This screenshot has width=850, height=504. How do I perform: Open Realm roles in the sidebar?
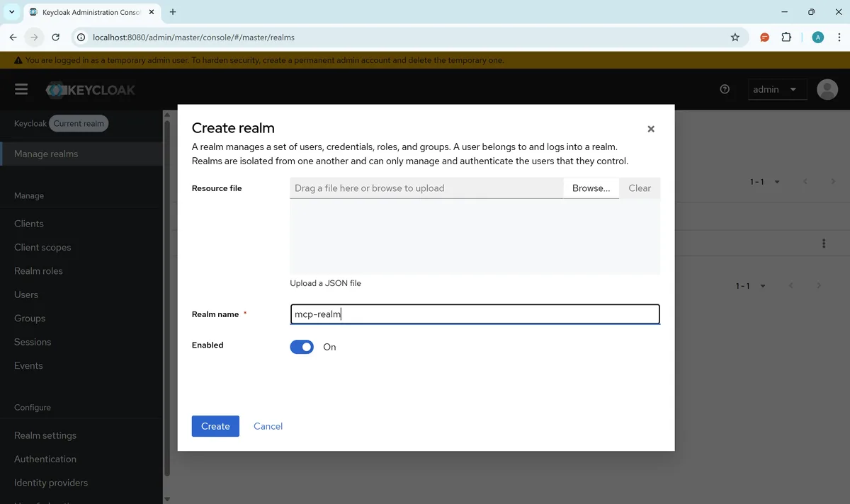point(38,271)
